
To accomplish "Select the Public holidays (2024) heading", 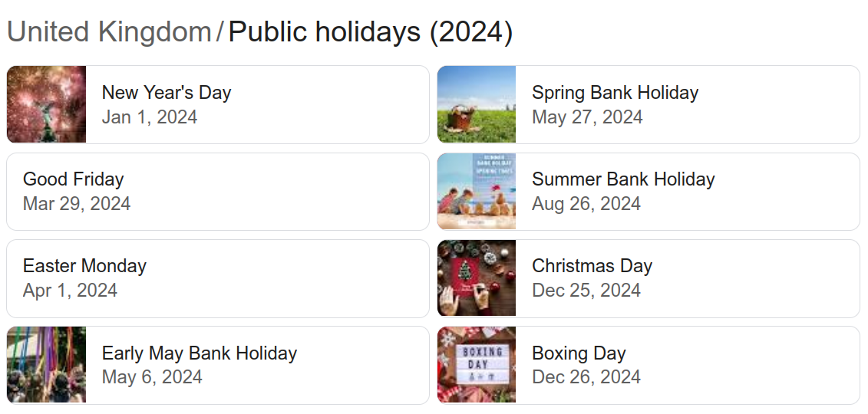I will (x=371, y=32).
